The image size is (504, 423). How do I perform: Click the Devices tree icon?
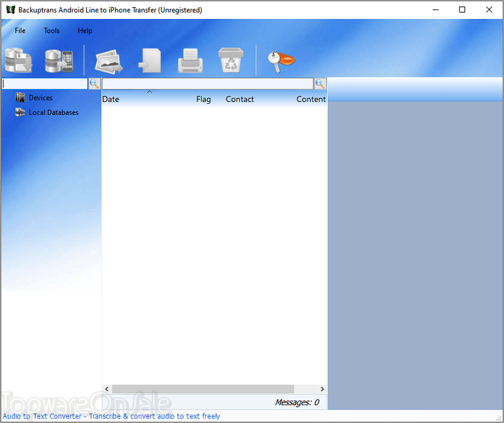[x=20, y=98]
